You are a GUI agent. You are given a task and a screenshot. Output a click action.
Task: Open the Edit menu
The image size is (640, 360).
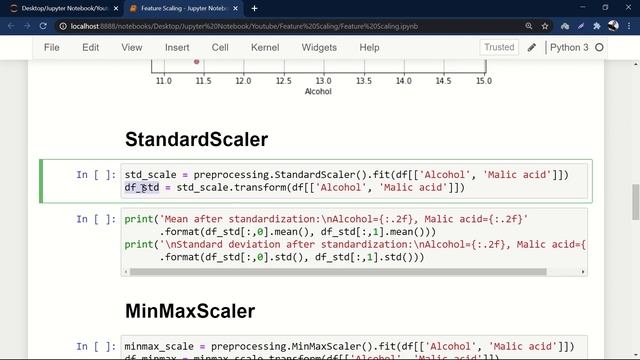point(90,47)
